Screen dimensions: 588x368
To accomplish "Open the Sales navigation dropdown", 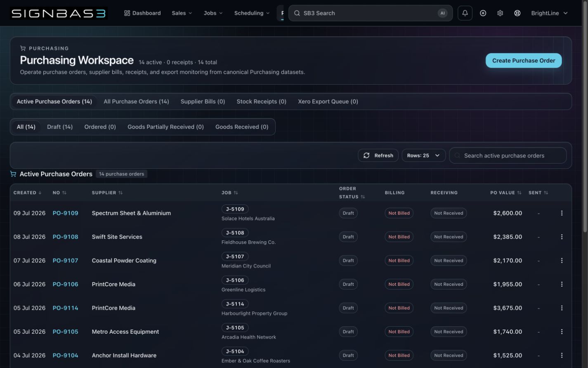I will point(182,13).
